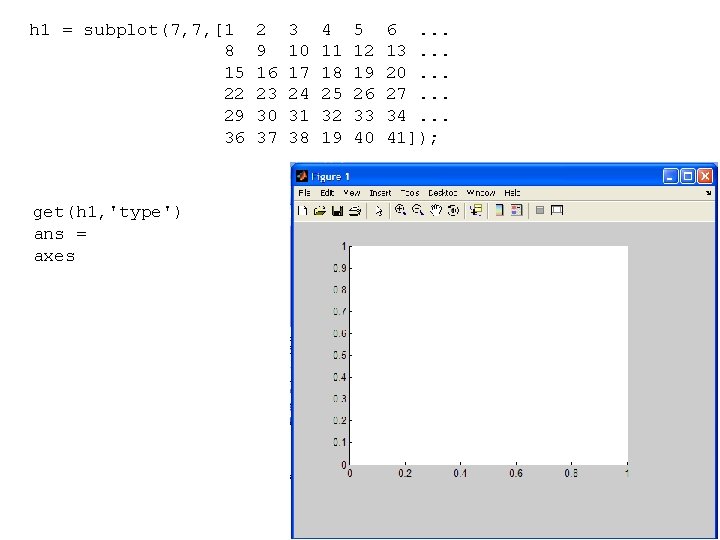720x540 pixels.
Task: Click the x-axis tick label 0.6
Action: 516,473
